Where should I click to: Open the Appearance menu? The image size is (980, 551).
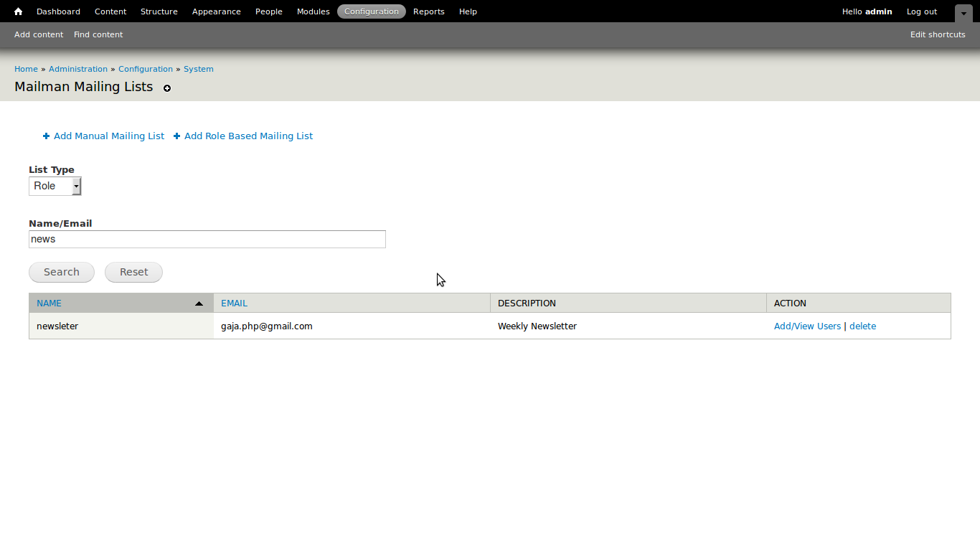pos(217,11)
